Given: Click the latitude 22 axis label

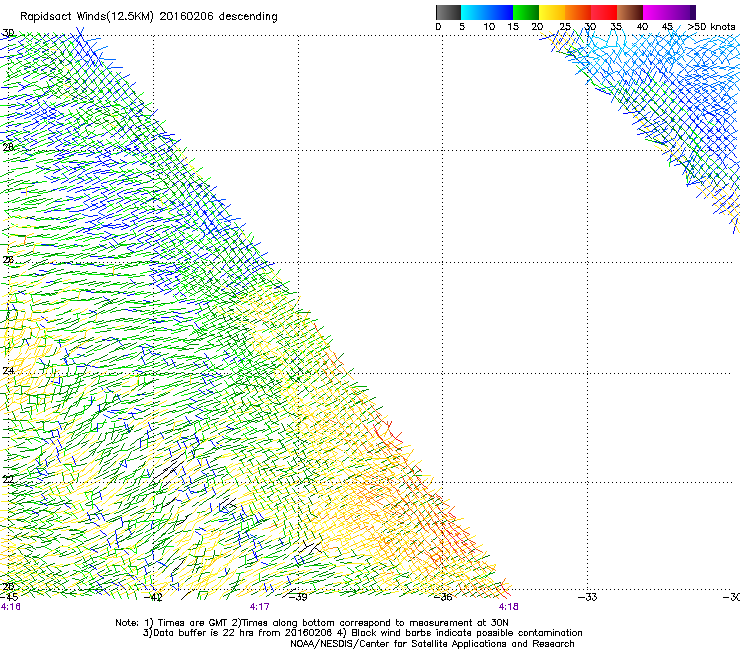Looking at the screenshot, I should (x=8, y=480).
